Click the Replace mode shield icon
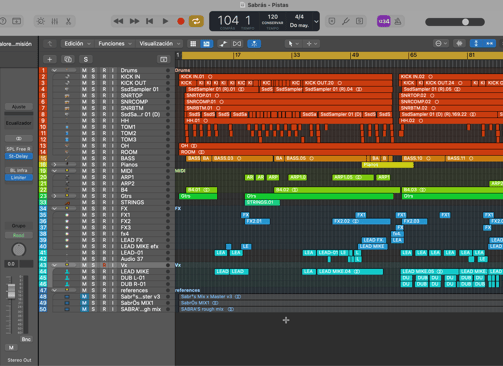 pos(332,21)
